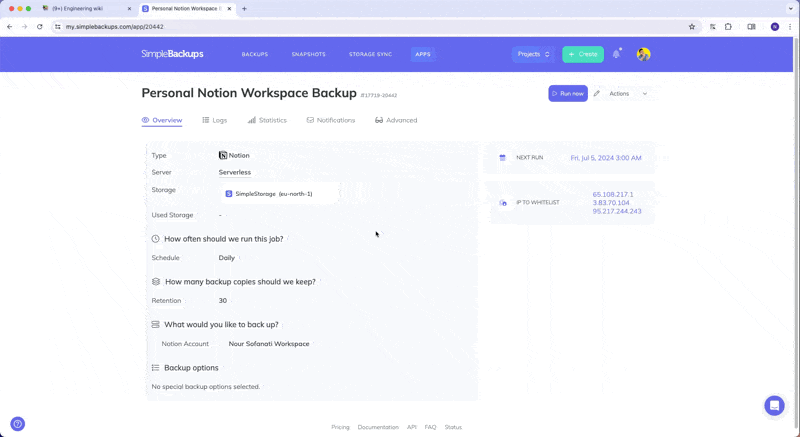Screen dimensions: 800x437
Task: Open the Snapshots menu
Action: coord(308,54)
